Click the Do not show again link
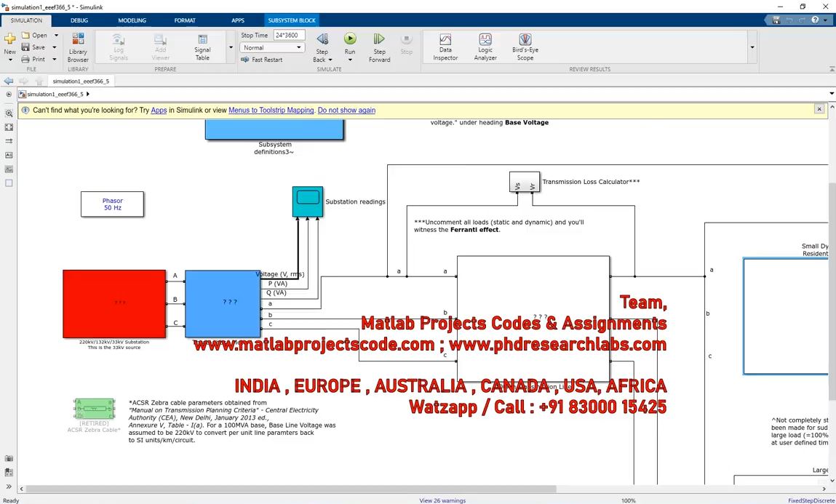Image resolution: width=836 pixels, height=504 pixels. point(346,111)
